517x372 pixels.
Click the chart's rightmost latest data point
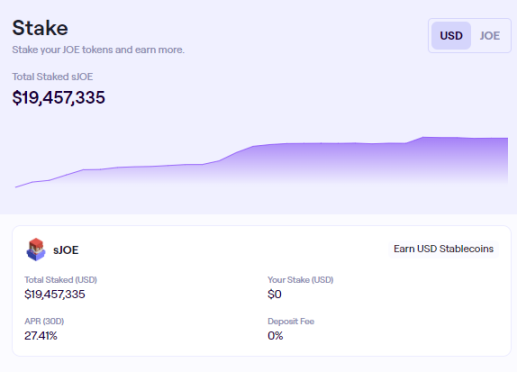[508, 138]
